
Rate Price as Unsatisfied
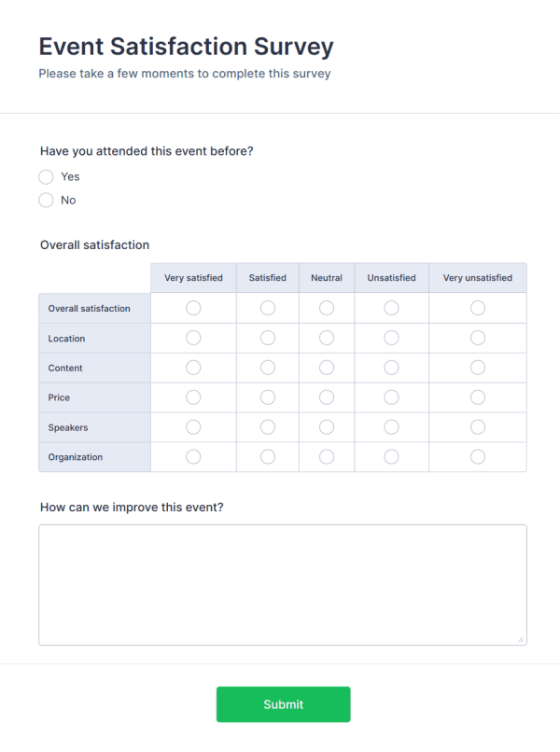point(391,397)
